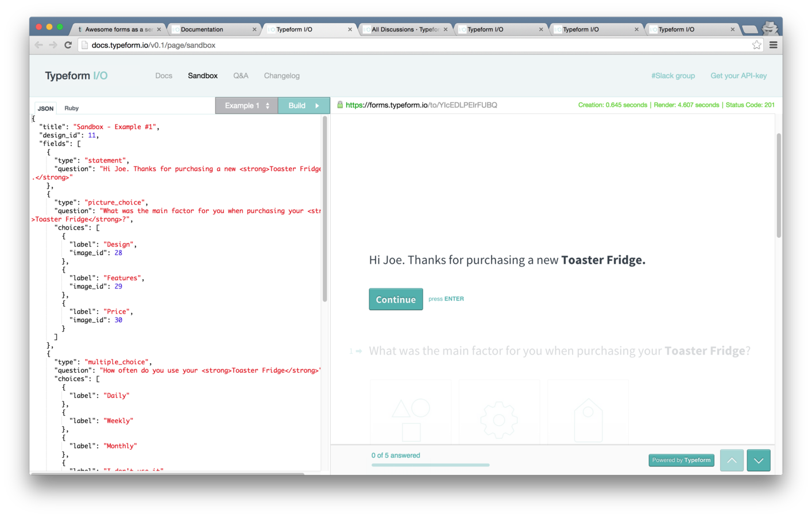Click the "Features" label value in code

point(122,278)
